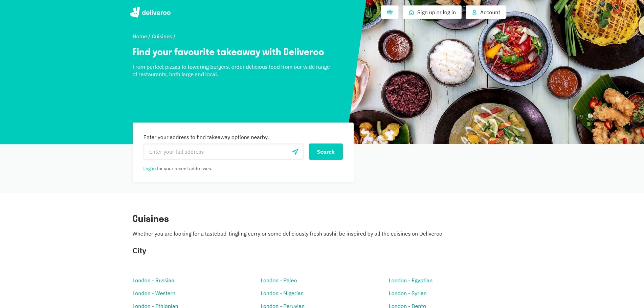Viewport: 644px width, 308px height.
Task: Go to Home via the breadcrumb
Action: (139, 36)
